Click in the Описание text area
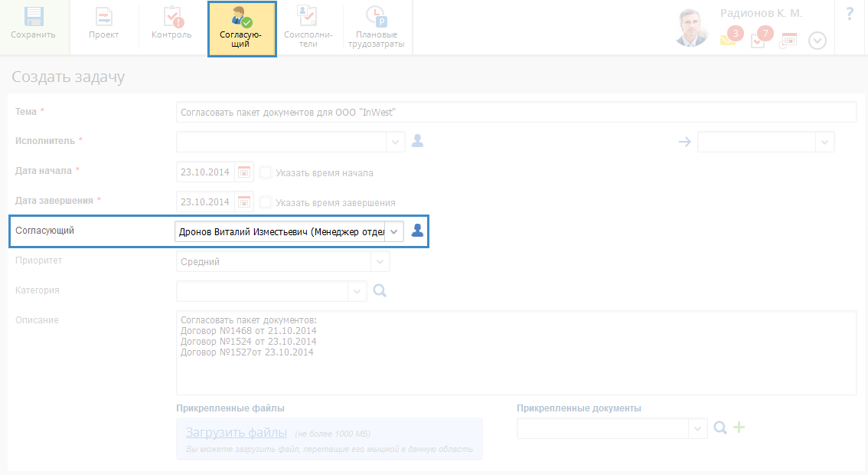 click(x=517, y=352)
